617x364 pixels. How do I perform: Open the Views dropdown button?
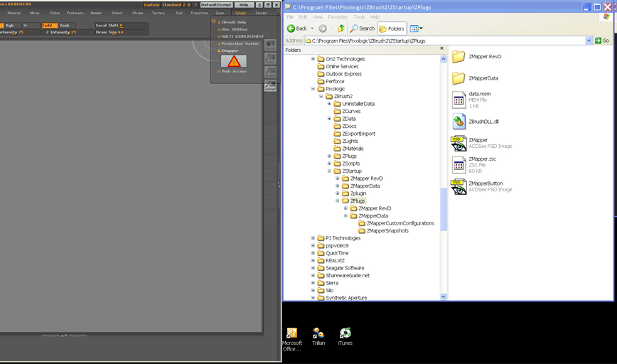[417, 28]
